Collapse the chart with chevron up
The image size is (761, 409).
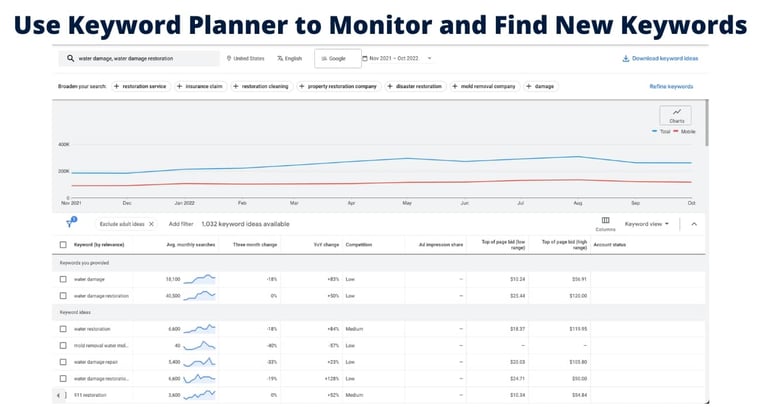click(x=694, y=224)
